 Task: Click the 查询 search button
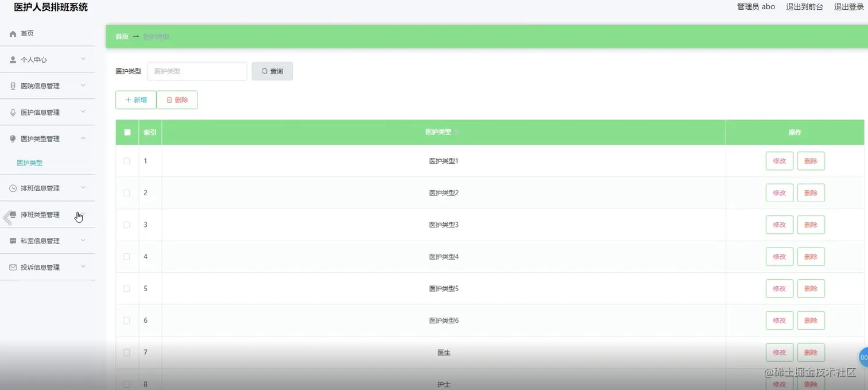coord(272,71)
